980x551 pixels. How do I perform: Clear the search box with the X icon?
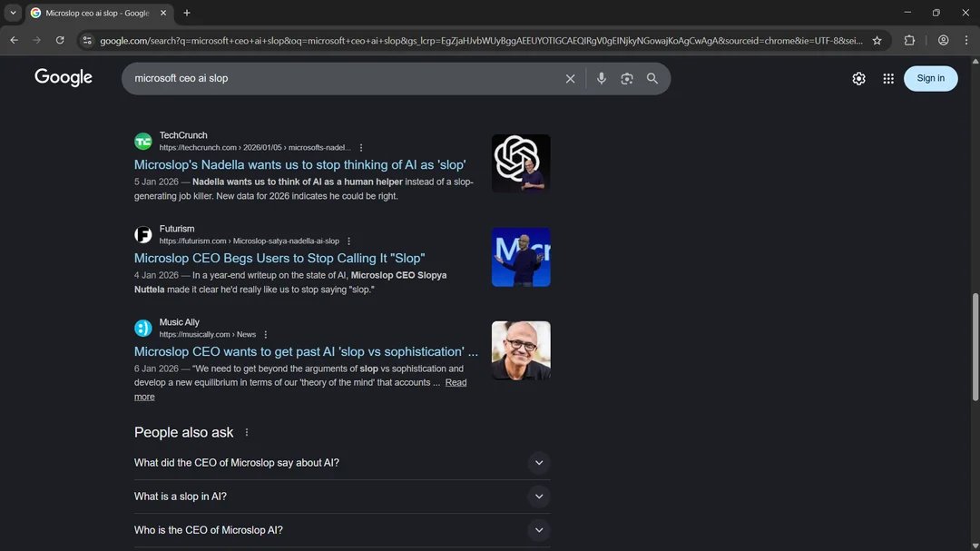click(570, 79)
